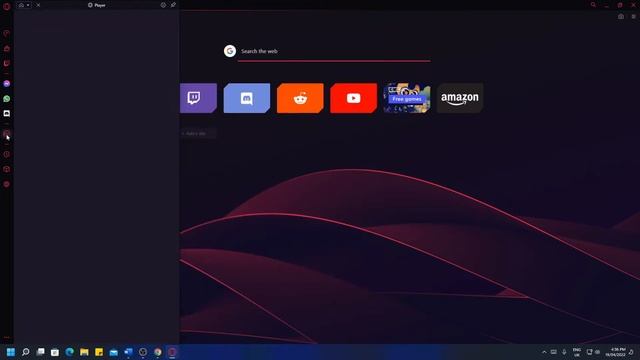The height and width of the screenshot is (360, 640).
Task: Open Facebook Messenger in the sidebar
Action: click(7, 84)
